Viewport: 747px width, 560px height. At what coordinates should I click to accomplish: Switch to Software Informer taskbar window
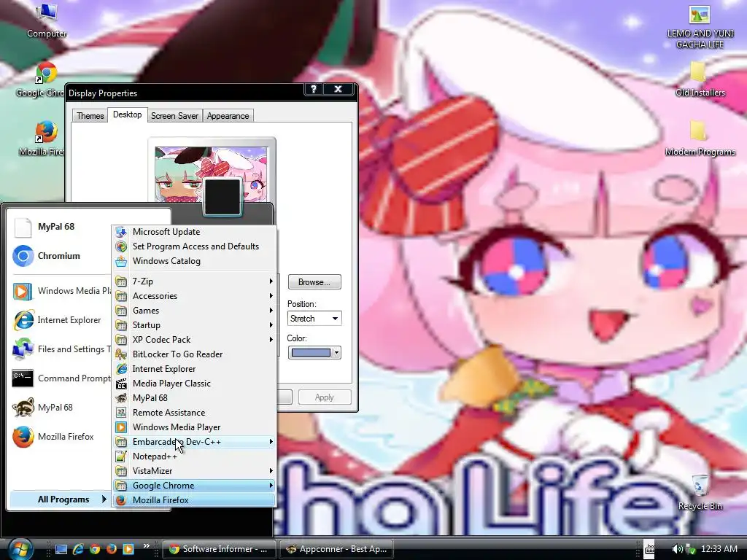tap(219, 549)
